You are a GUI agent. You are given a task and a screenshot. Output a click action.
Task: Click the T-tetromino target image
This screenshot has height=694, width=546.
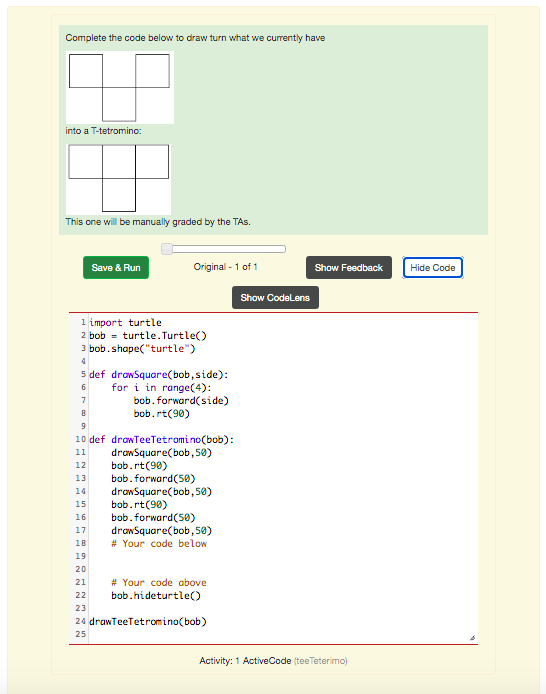click(x=119, y=179)
